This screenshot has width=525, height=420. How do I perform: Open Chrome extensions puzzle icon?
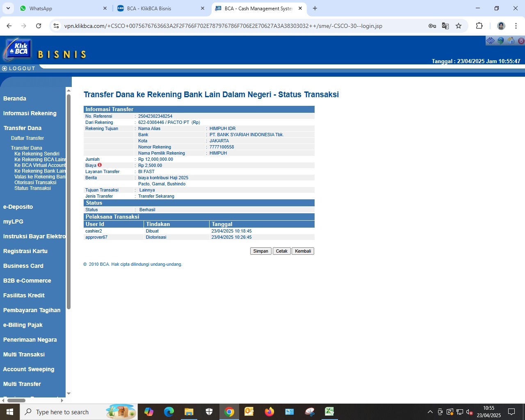[x=479, y=26]
